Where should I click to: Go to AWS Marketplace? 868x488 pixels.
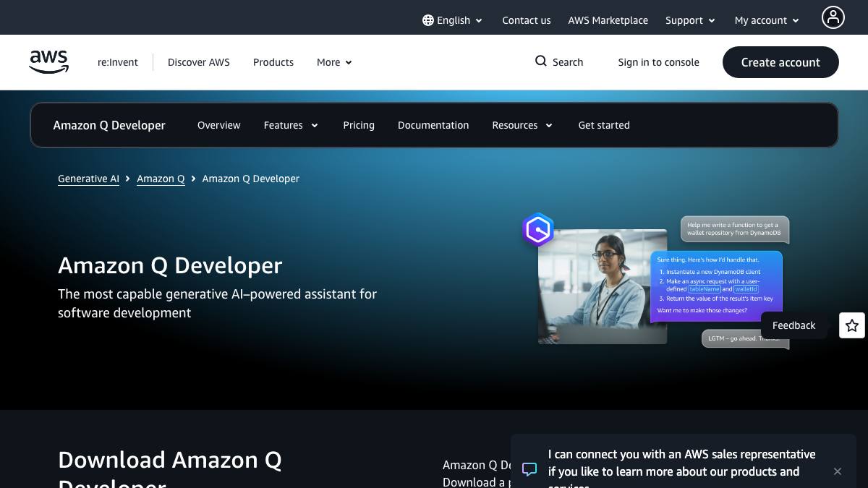[x=608, y=20]
